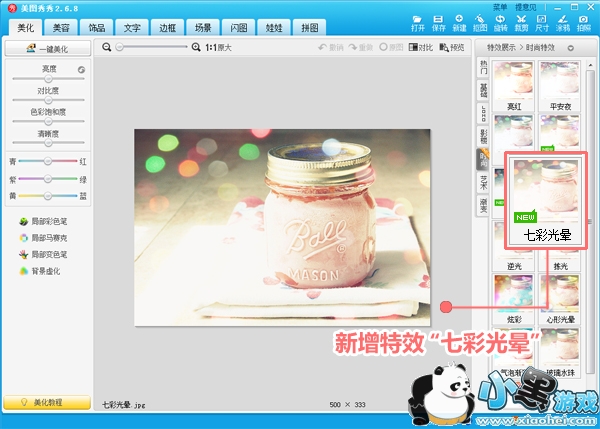Apply the 平安夜 effect thumbnail
The height and width of the screenshot is (429, 600).
coord(560,86)
